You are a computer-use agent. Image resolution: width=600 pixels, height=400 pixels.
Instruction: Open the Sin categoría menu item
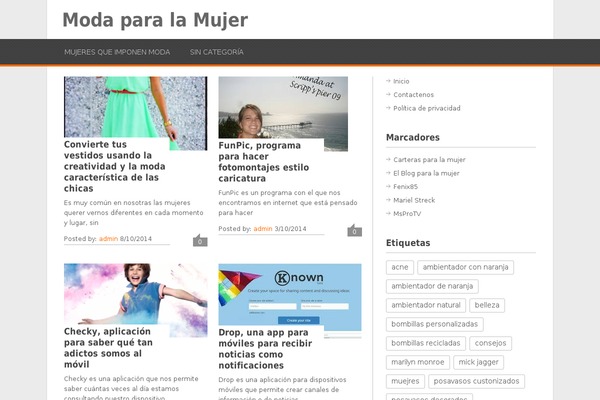click(x=217, y=52)
